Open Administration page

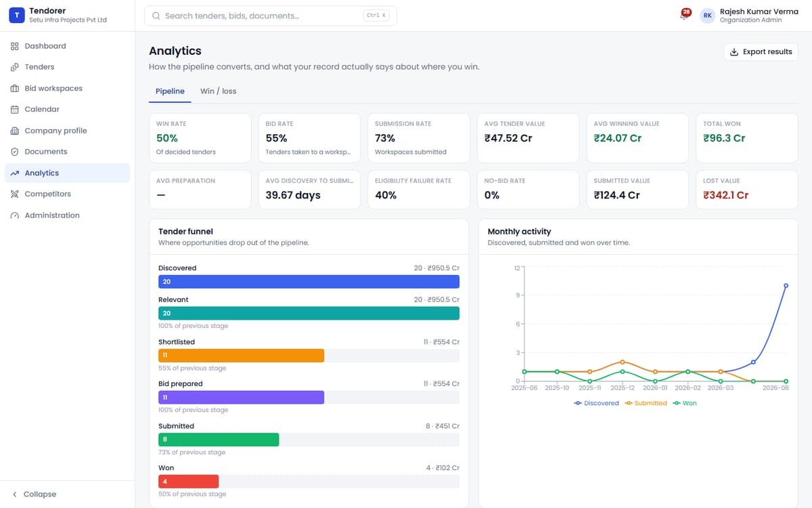67,215
